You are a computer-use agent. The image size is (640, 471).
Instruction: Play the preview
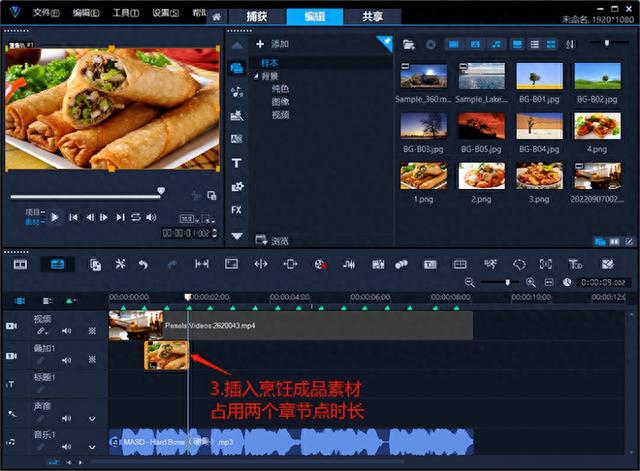[x=55, y=217]
